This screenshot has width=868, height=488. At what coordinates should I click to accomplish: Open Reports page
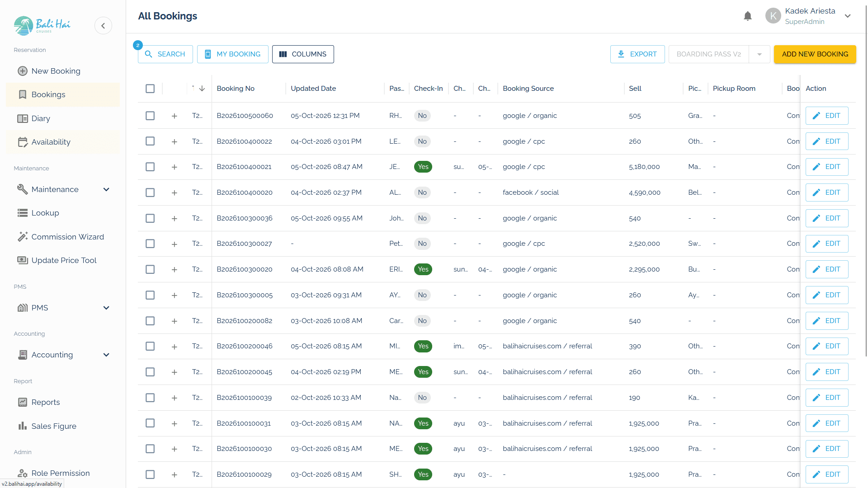pos(63,402)
